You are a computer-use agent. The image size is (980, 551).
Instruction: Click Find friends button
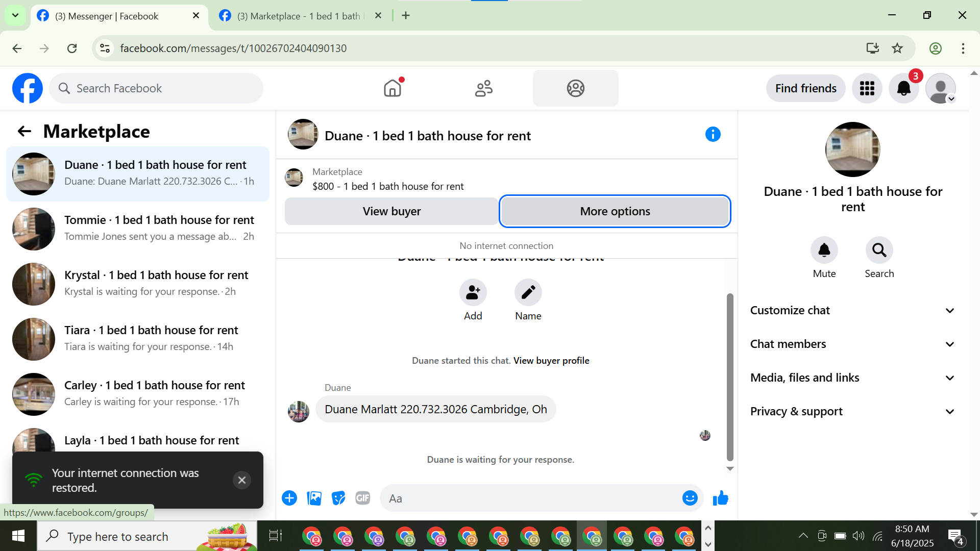pos(805,88)
